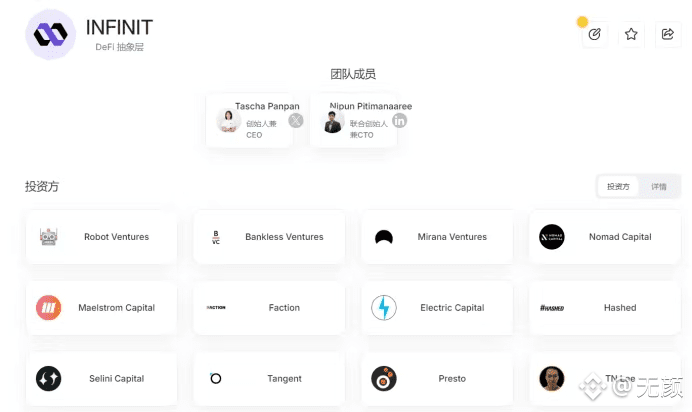Open Tascha Panpan's X profile icon
This screenshot has width=692, height=412.
296,120
